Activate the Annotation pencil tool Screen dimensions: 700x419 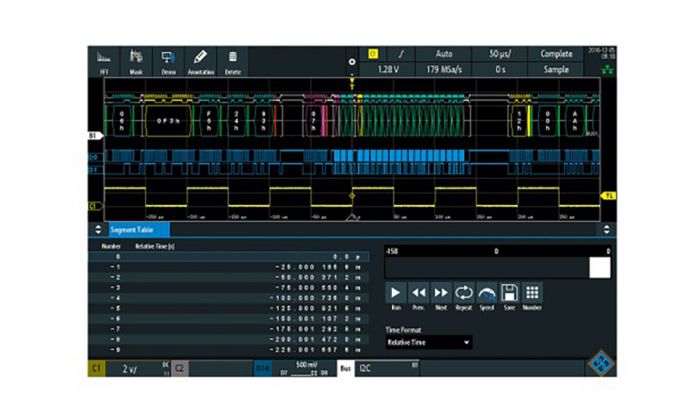point(200,61)
